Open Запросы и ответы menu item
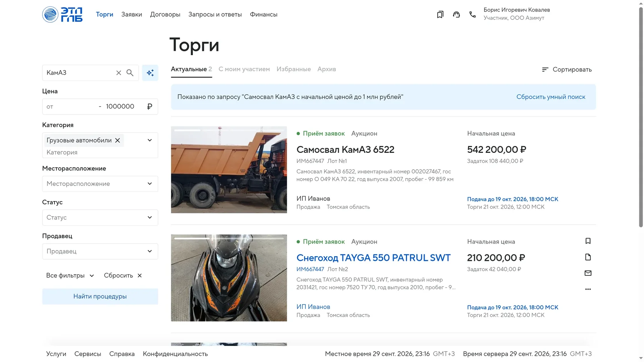 [x=215, y=15]
